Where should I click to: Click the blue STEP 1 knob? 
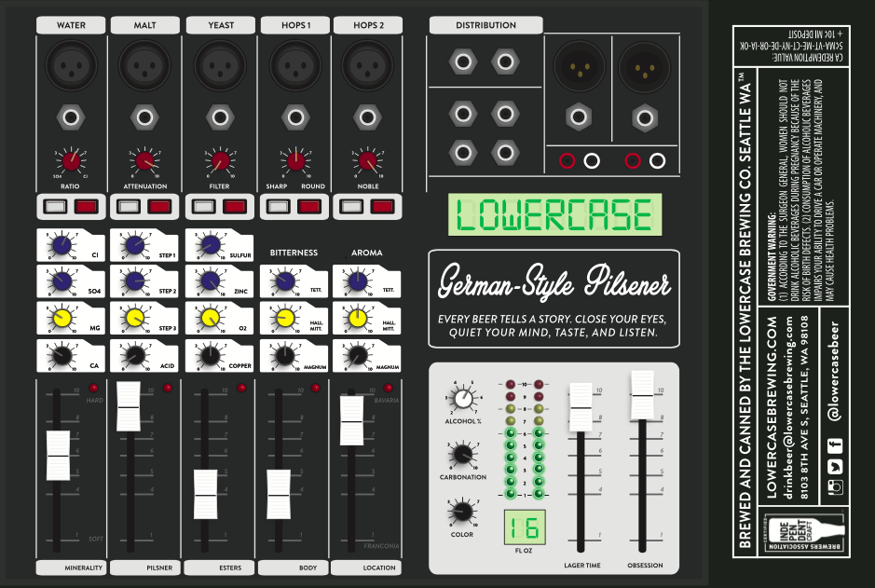pos(135,244)
